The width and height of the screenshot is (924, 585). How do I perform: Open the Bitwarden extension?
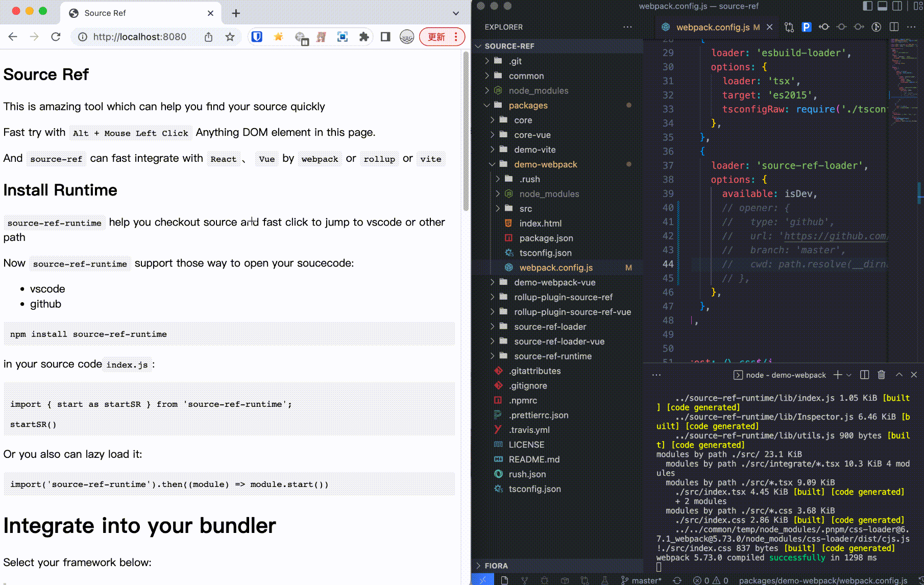pos(257,37)
